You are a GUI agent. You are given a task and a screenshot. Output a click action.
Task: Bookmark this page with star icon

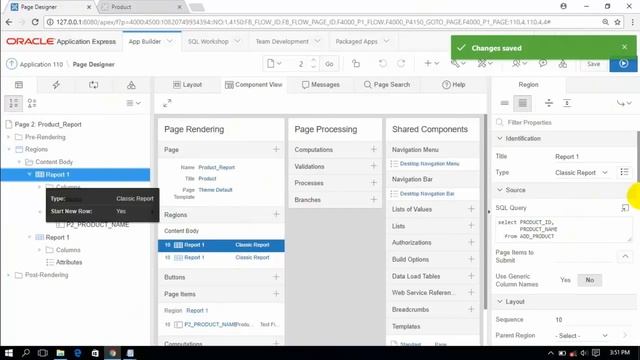(617, 22)
